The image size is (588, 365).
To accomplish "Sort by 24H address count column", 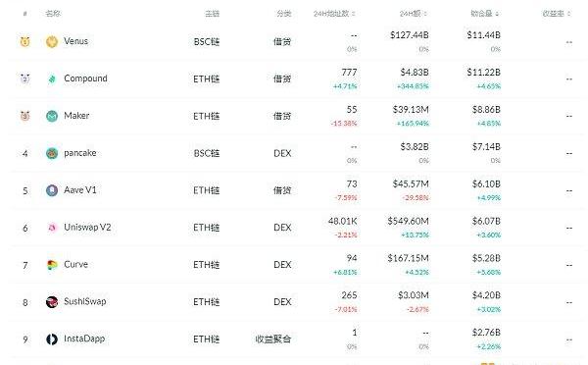I will coord(334,14).
